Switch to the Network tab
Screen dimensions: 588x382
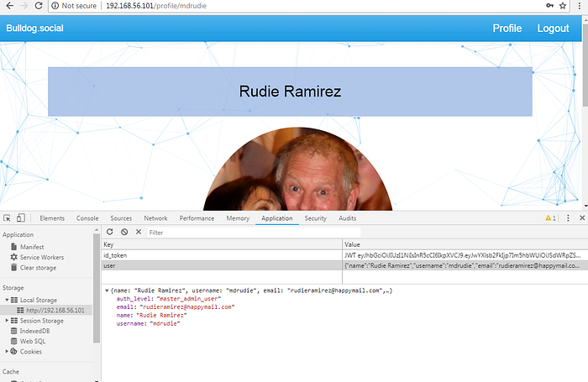tap(155, 218)
